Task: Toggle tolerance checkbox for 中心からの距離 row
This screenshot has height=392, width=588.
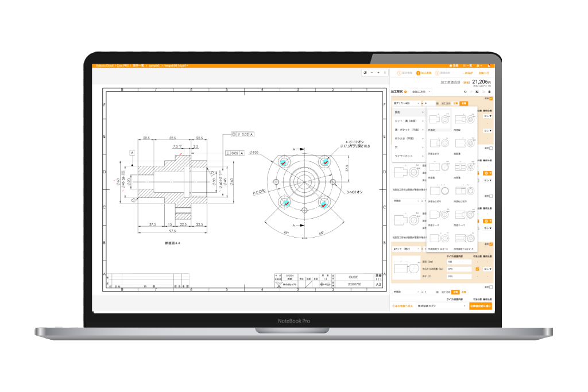Action: 477,269
